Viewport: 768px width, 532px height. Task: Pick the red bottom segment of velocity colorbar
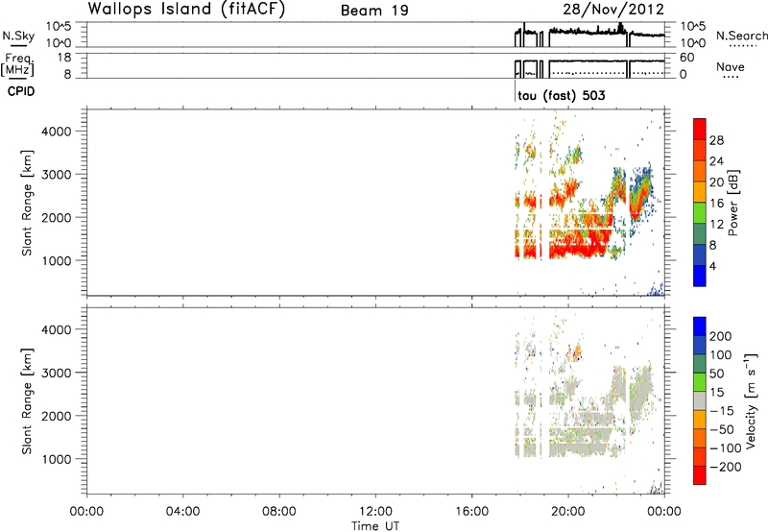coord(700,475)
